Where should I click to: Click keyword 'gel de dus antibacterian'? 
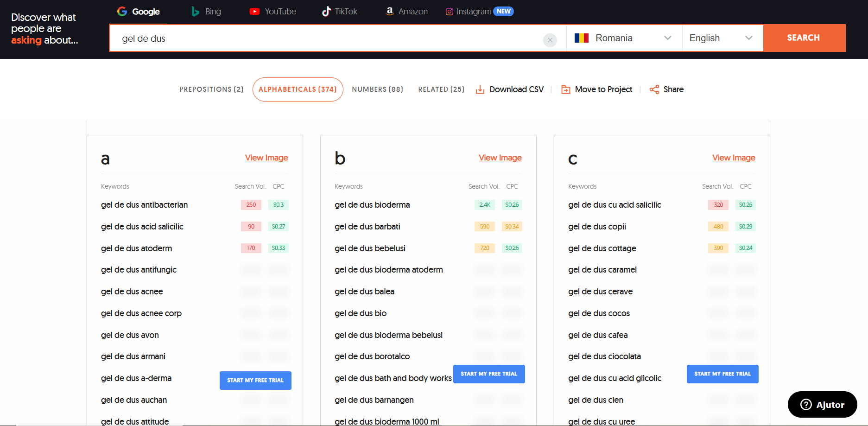point(145,205)
